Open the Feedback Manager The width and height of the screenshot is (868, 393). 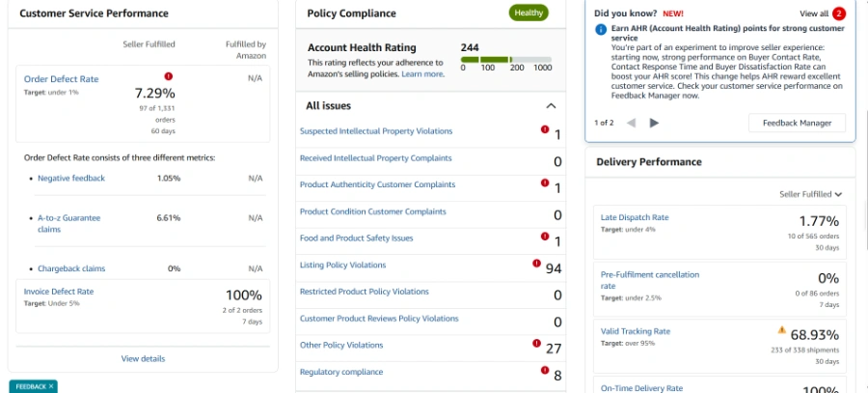tap(798, 123)
